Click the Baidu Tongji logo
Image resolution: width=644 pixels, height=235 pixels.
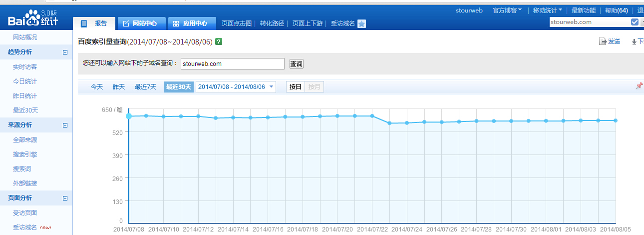point(33,18)
